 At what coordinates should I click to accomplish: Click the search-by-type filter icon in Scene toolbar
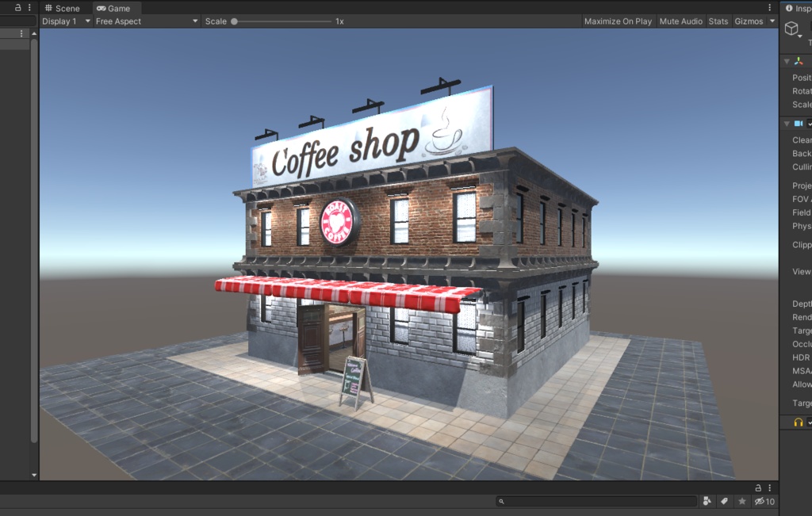[707, 501]
